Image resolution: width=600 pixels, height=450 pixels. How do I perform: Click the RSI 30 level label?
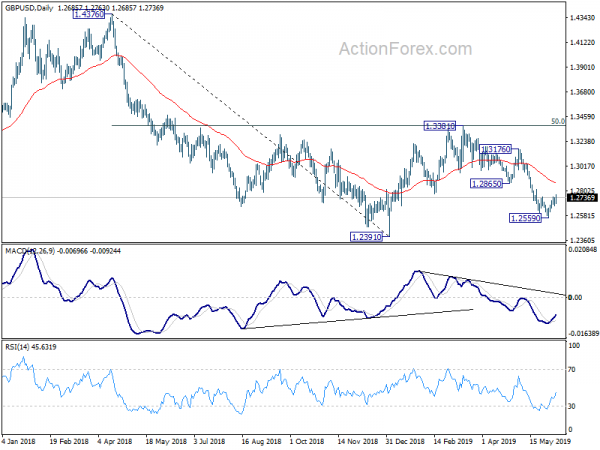pos(572,406)
